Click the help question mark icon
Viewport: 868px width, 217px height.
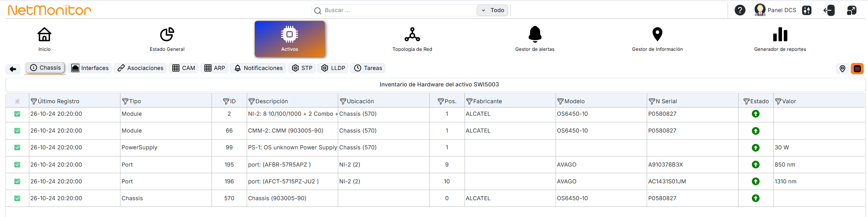point(740,10)
